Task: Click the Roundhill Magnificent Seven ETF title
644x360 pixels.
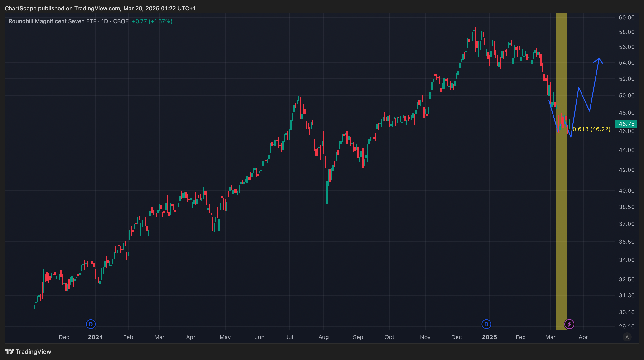Action: (x=52, y=21)
